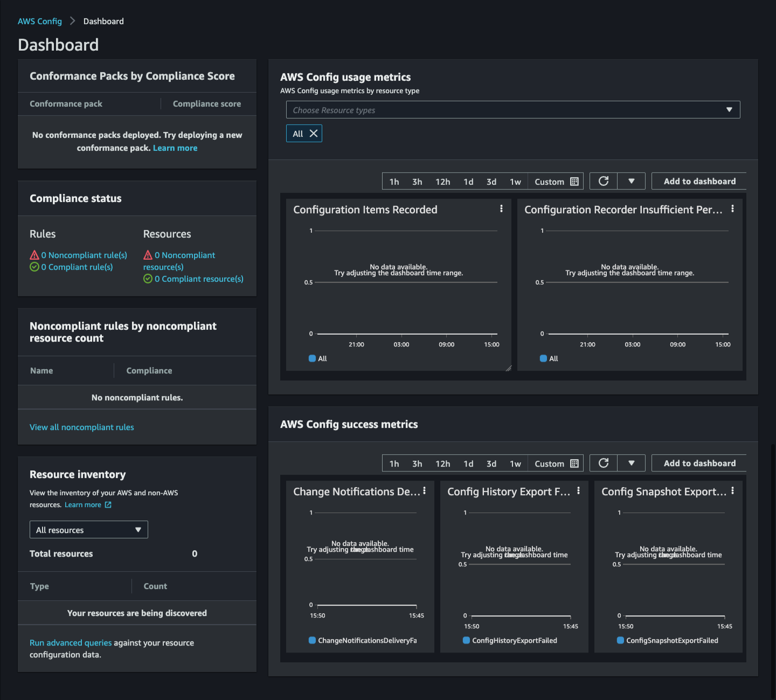The height and width of the screenshot is (700, 776).
Task: Toggle ConfigSnapshotExportFailed legend swatch
Action: (620, 640)
